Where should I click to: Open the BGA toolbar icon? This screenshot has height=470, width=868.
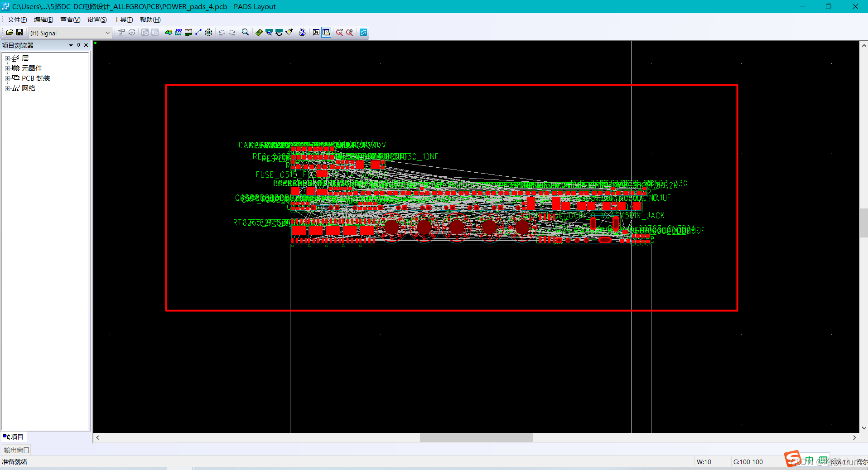click(x=208, y=32)
